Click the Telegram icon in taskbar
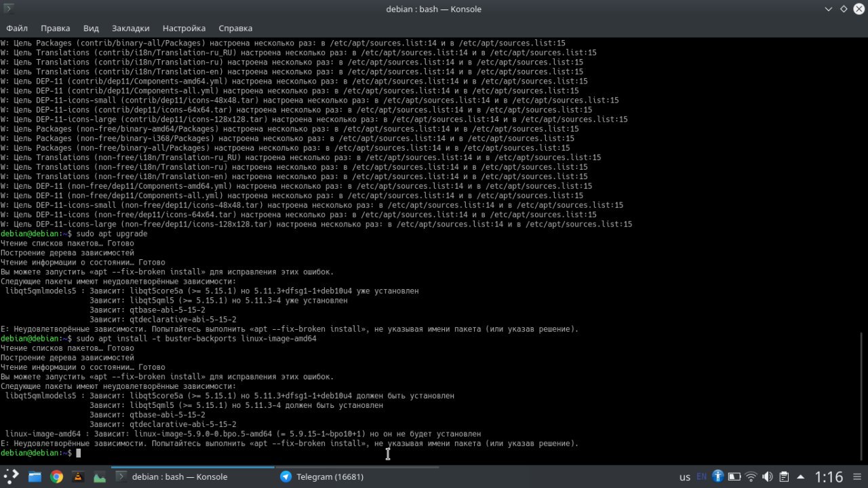Image resolution: width=868 pixels, height=488 pixels. [285, 476]
